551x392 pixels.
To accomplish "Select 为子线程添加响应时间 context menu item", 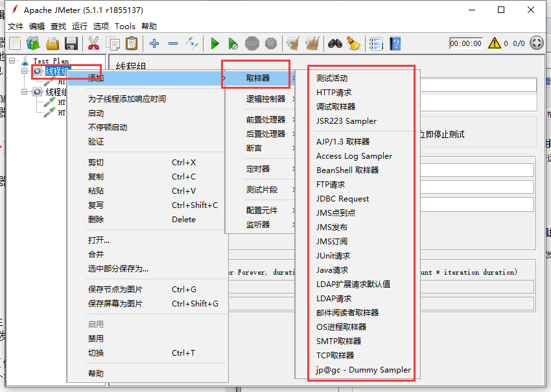I will point(147,99).
